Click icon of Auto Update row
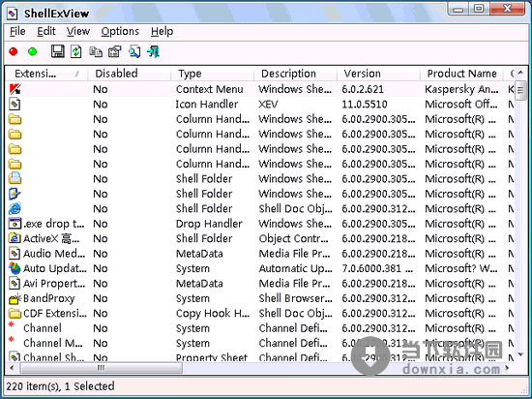This screenshot has height=399, width=532. tap(15, 268)
